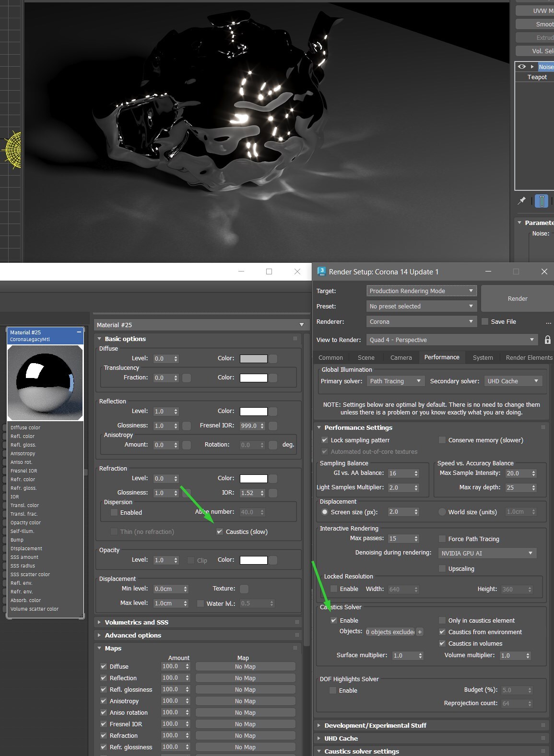554x756 pixels.
Task: Click the Translucency fraction map slot button
Action: 187,378
